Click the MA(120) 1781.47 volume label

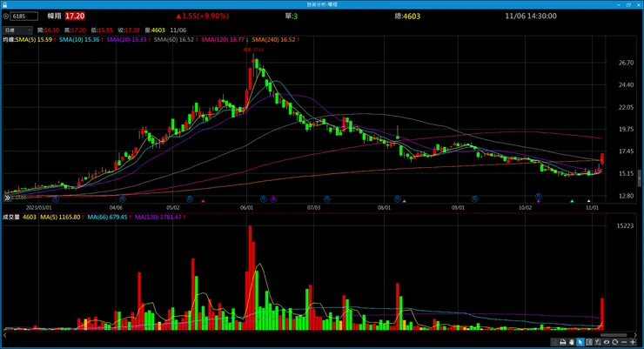coord(160,218)
